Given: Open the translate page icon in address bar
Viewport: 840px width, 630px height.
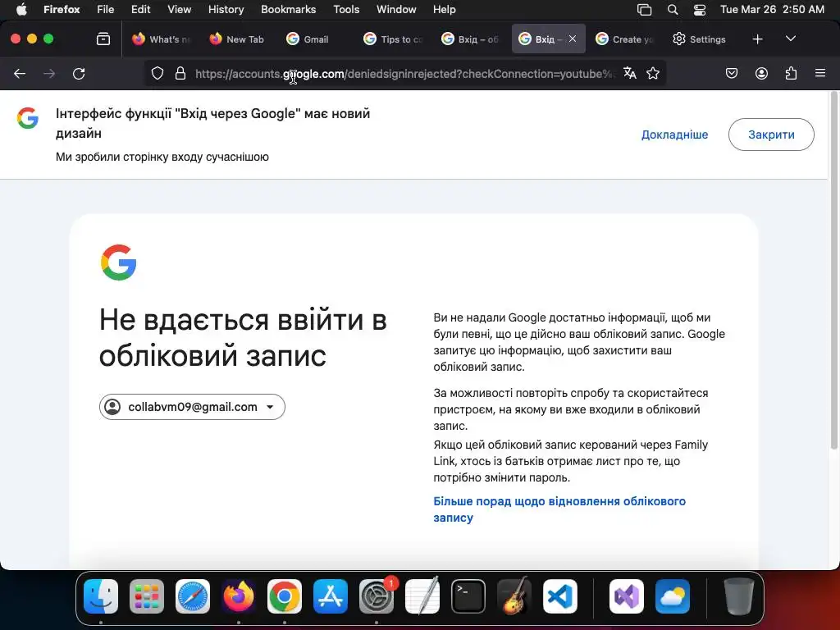Looking at the screenshot, I should tap(630, 73).
